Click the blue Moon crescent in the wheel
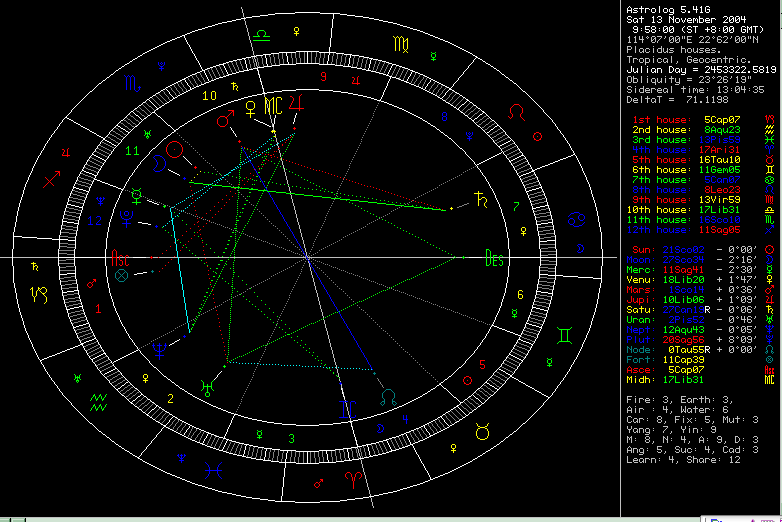This screenshot has width=782, height=522. (x=161, y=164)
